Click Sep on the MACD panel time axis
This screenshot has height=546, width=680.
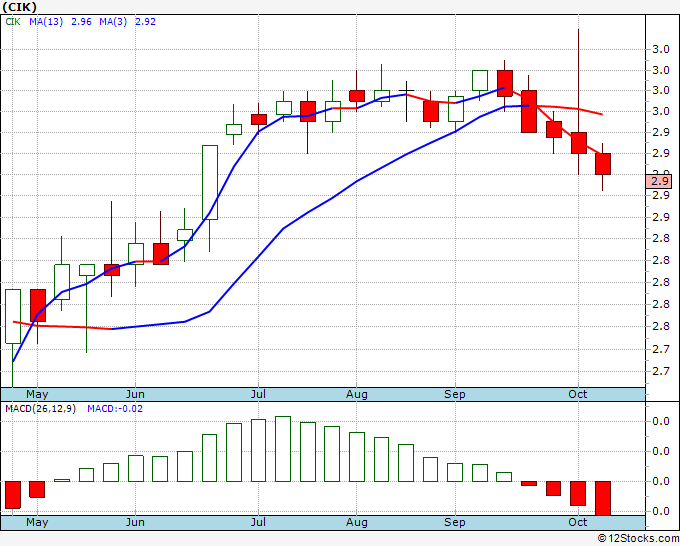point(454,522)
